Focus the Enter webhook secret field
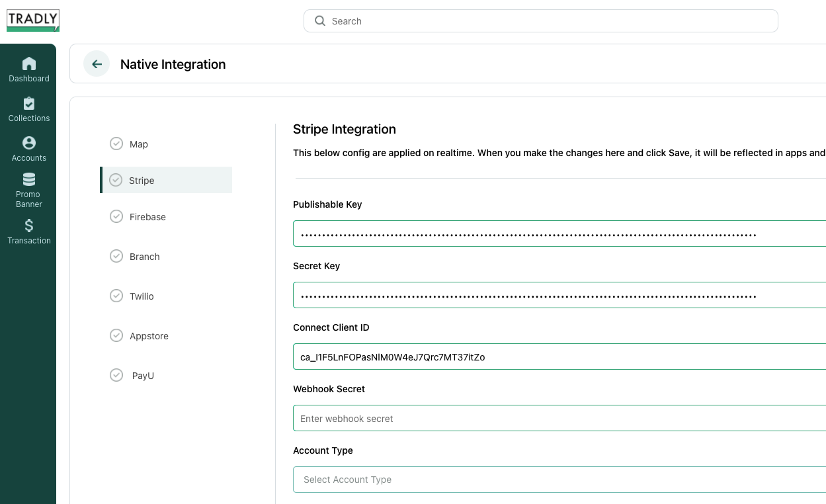 559,419
